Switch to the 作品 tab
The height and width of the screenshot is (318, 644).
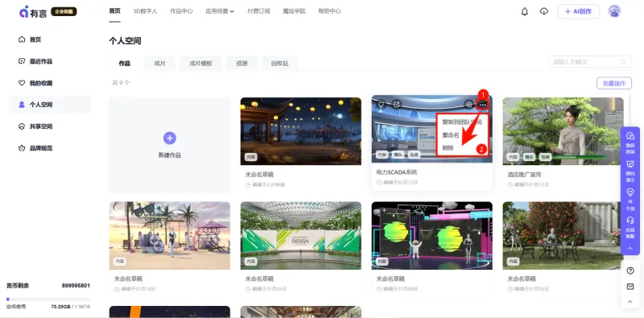pos(125,64)
